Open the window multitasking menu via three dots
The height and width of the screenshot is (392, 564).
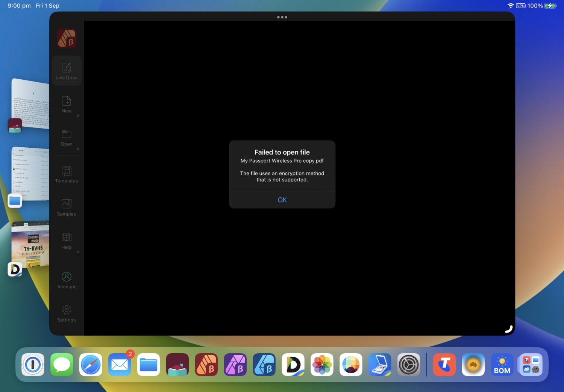(x=282, y=17)
